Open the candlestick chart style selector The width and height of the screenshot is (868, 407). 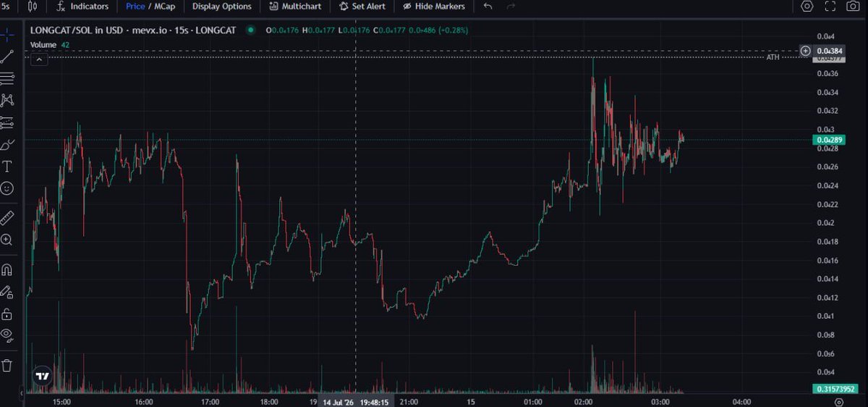tap(32, 7)
